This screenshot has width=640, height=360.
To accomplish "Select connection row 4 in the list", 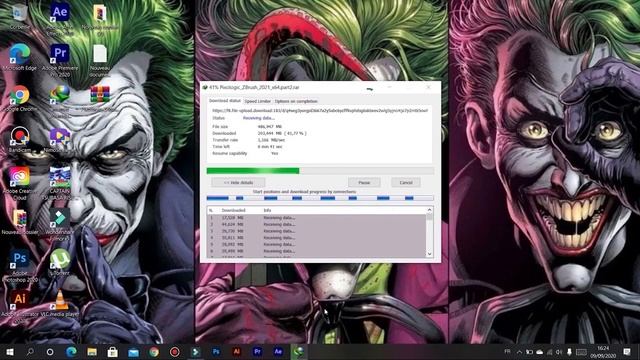I will click(x=316, y=238).
